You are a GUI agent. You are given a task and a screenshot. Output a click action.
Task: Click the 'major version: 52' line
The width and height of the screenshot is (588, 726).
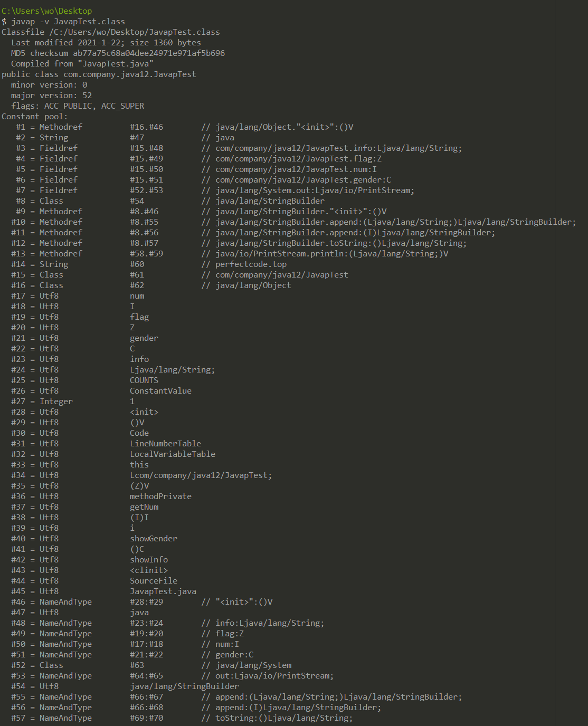(51, 95)
